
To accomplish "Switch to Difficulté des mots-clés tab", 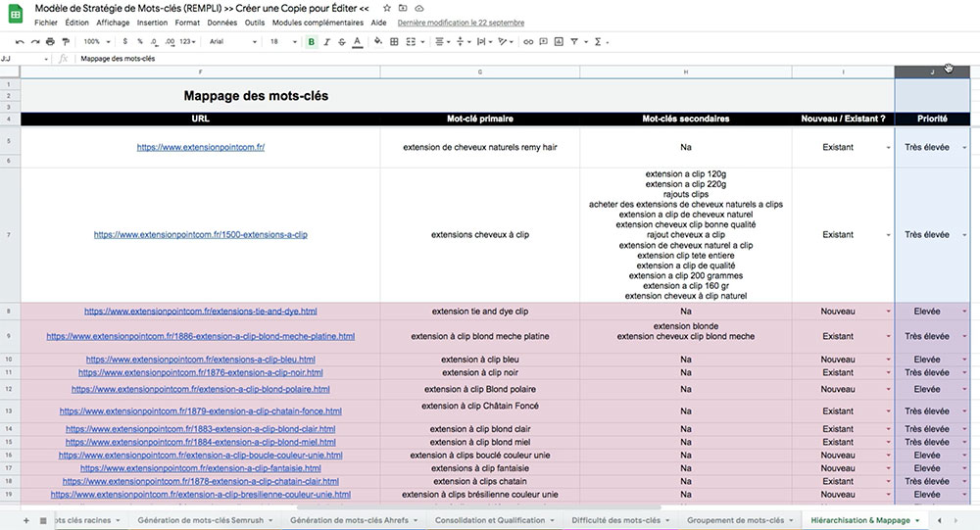I will [620, 520].
